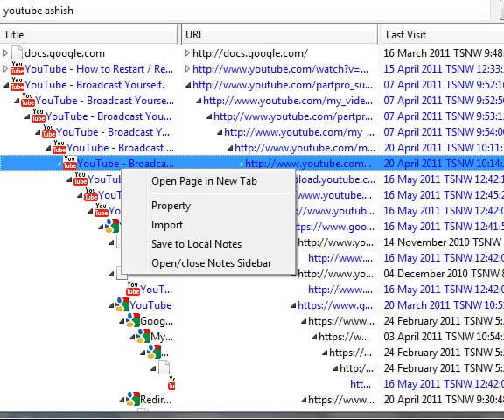The width and height of the screenshot is (504, 420).
Task: Collapse the 20 April 10:11 YouTube row
Action: click(48, 148)
